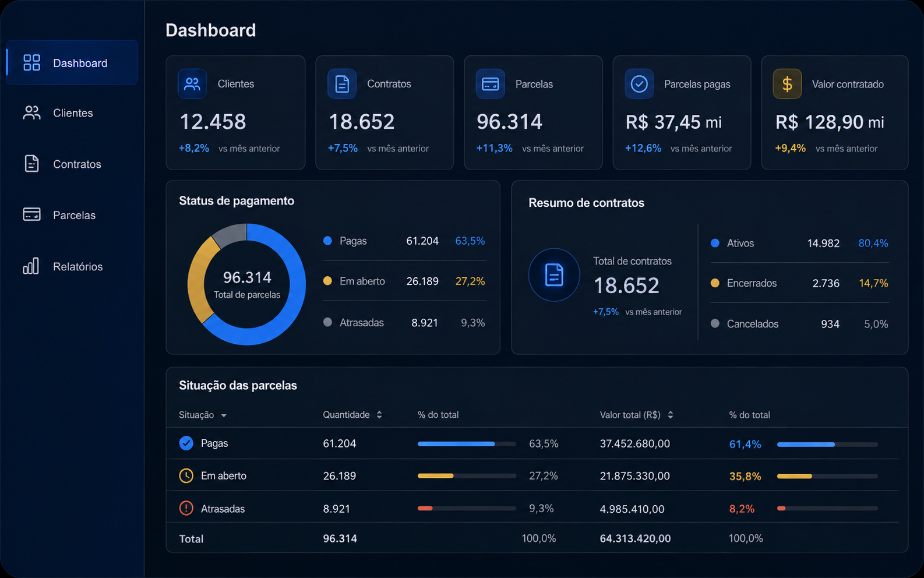Click the document icon on the Contratos card
This screenshot has height=578, width=924.
[342, 84]
